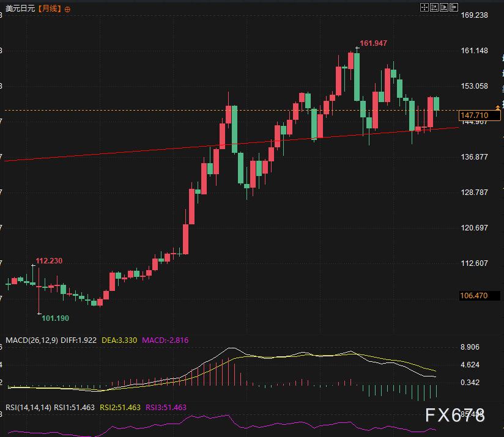Screen dimensions: 504x437
Task: Click the export arrow panel icon
Action: click(454, 7)
